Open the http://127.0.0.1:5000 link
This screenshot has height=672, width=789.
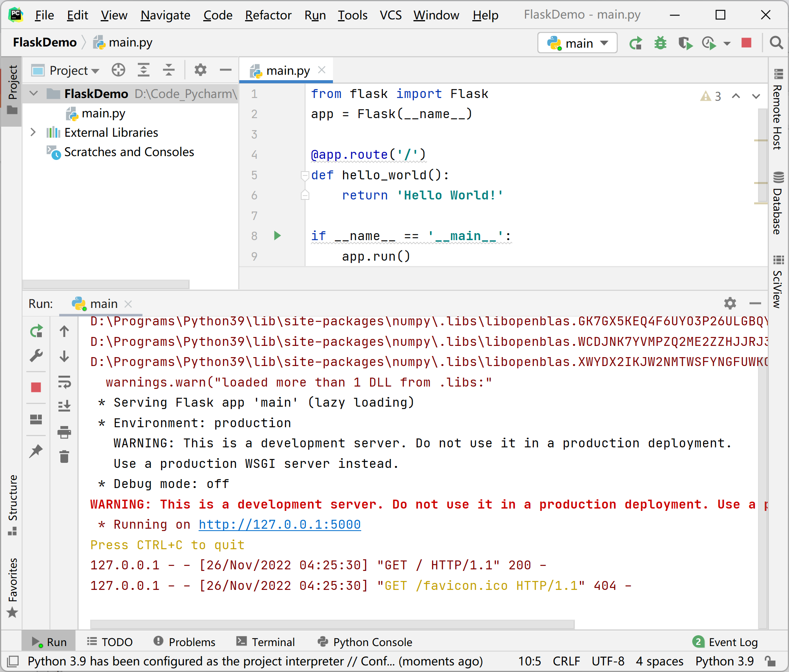coord(280,524)
